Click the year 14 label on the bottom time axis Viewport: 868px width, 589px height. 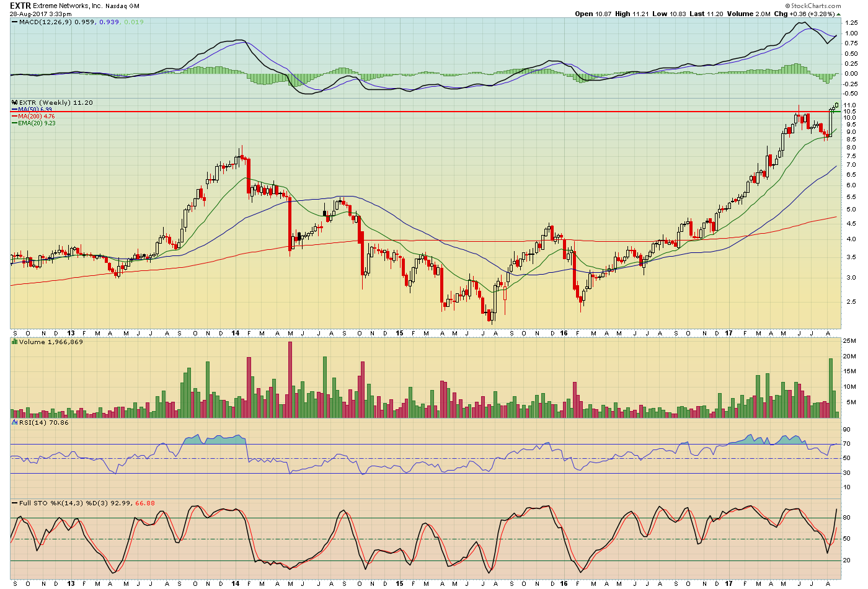coord(236,583)
